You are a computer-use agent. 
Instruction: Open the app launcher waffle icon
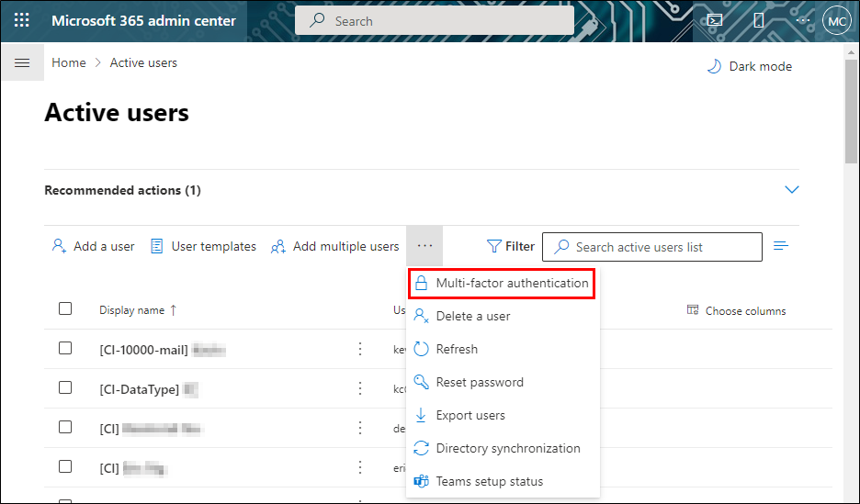tap(21, 21)
